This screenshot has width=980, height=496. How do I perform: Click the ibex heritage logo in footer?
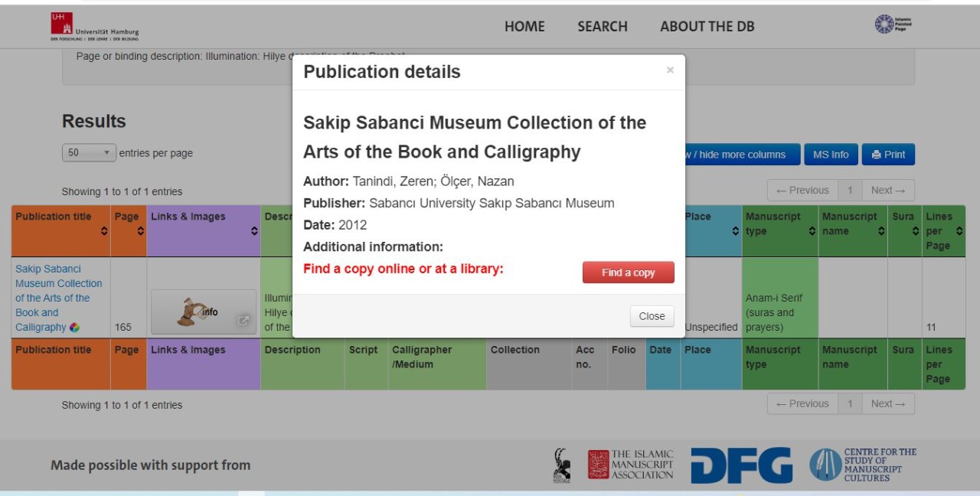coord(562,465)
